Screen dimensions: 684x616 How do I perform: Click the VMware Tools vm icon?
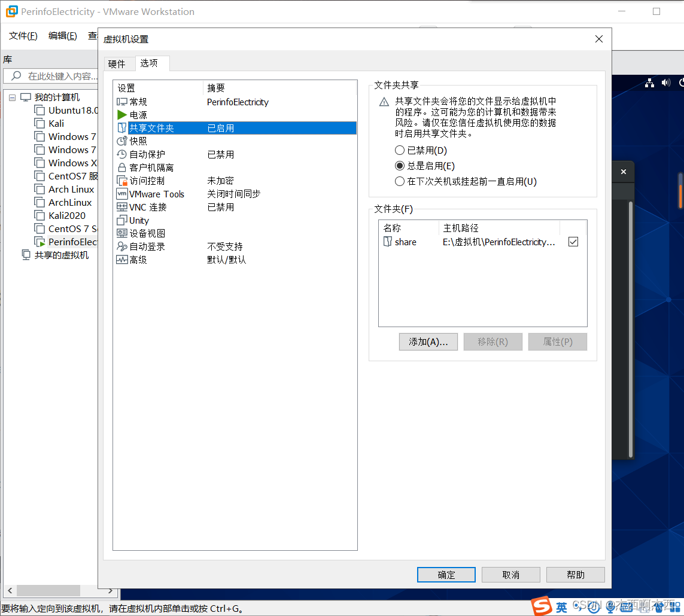pos(121,194)
